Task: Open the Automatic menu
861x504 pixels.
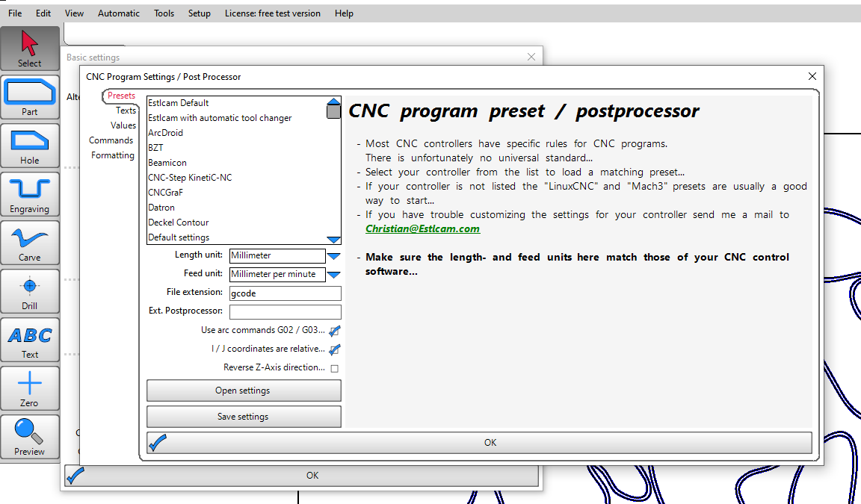Action: (119, 13)
